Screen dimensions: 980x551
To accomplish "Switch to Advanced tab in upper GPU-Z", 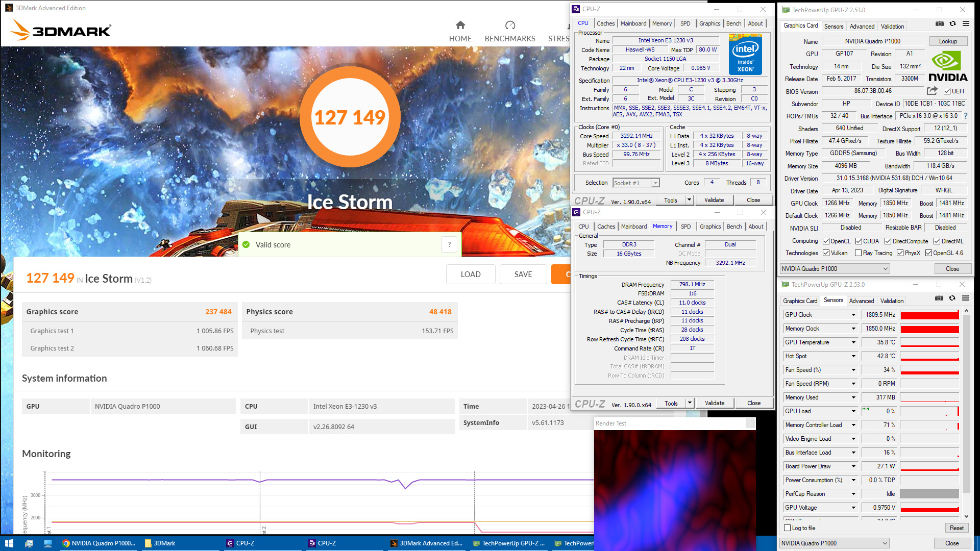I will tap(862, 27).
